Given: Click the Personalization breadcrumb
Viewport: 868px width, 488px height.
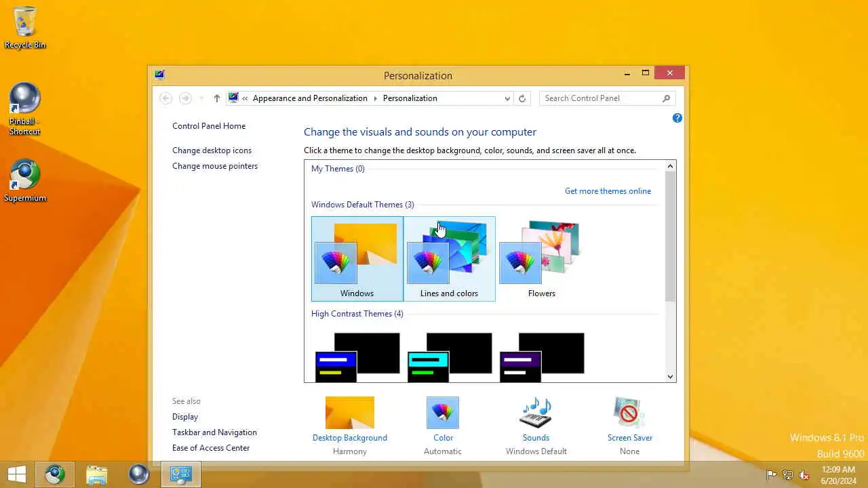Looking at the screenshot, I should tap(410, 98).
